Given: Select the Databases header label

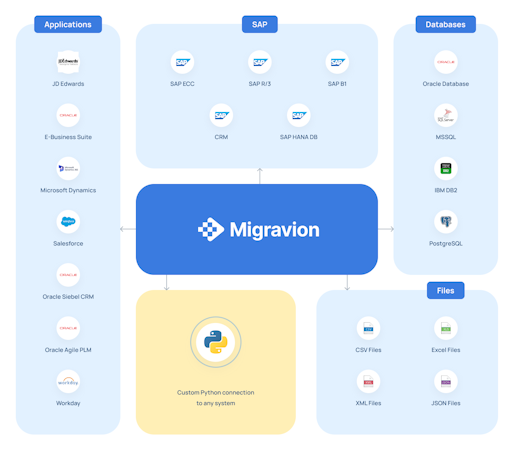Looking at the screenshot, I should [446, 24].
